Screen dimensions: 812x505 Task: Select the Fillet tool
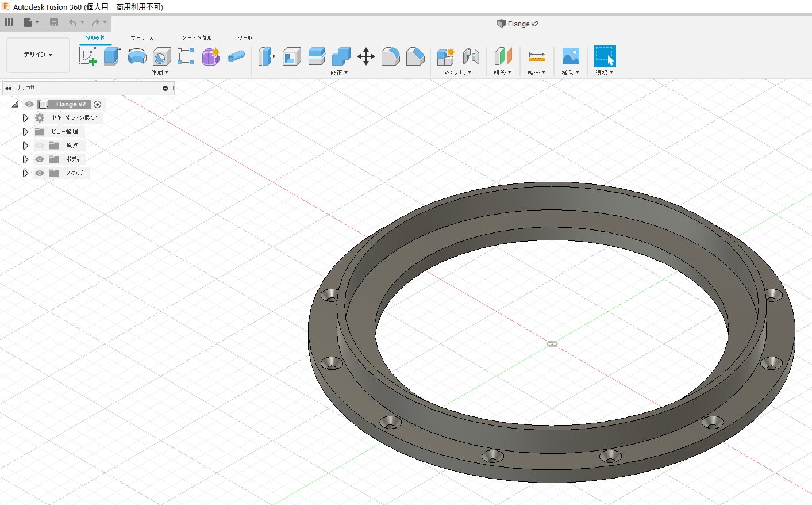(x=390, y=56)
